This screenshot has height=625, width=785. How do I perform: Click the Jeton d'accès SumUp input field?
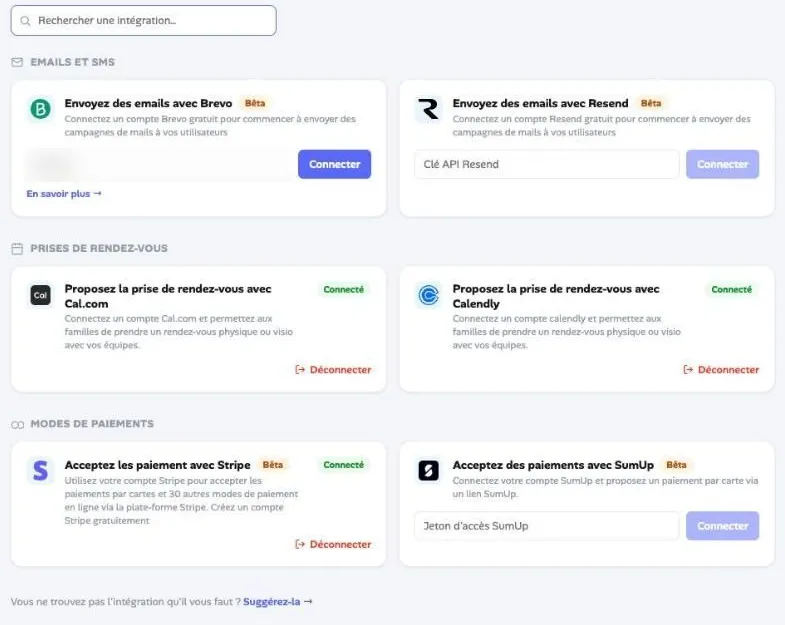pyautogui.click(x=547, y=526)
